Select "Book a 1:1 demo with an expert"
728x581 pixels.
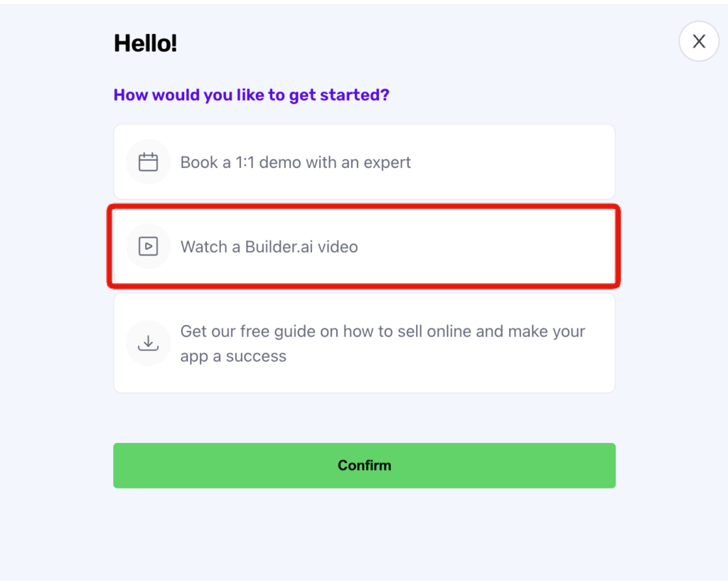(365, 161)
